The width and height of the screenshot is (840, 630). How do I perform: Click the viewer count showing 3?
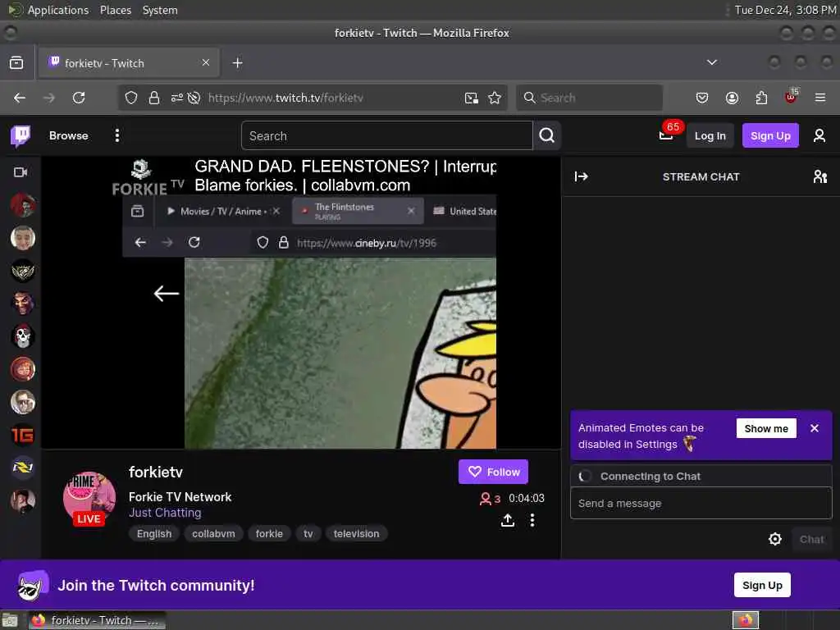[x=490, y=499]
